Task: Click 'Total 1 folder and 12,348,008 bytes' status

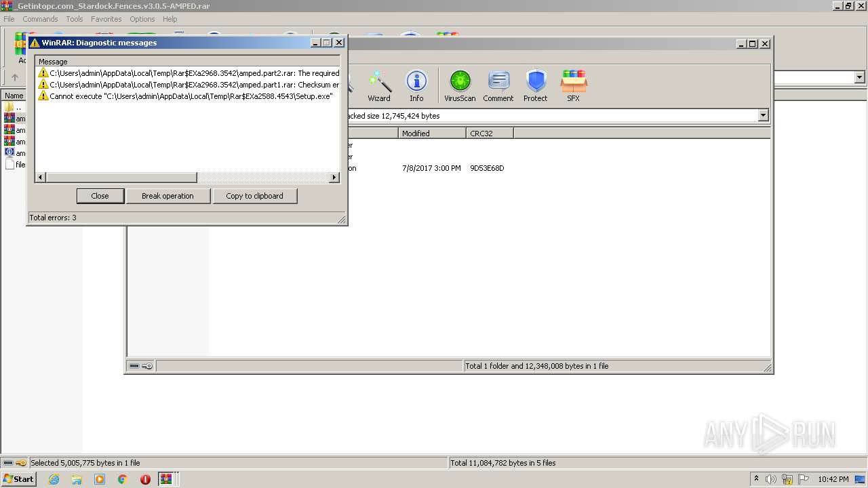Action: click(x=537, y=366)
